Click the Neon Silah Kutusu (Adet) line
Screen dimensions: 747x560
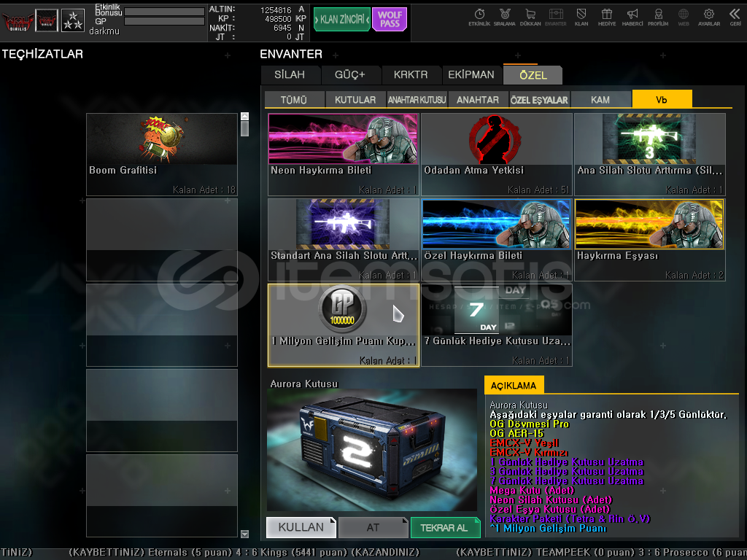click(551, 499)
